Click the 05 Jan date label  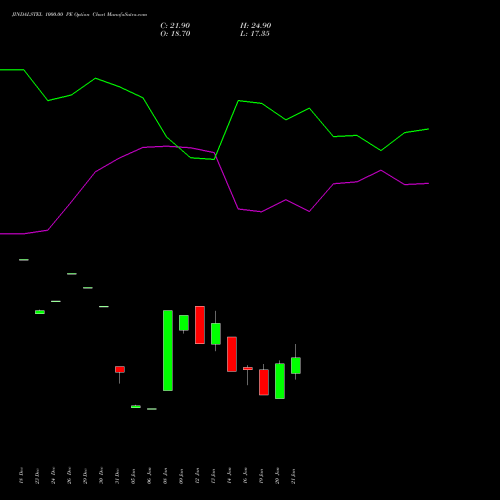click(x=133, y=476)
